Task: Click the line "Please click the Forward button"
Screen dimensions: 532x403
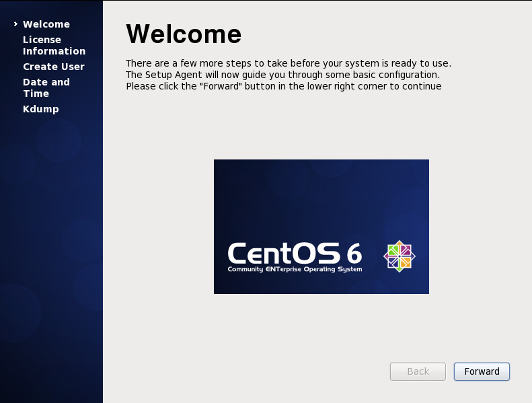Action: (284, 86)
